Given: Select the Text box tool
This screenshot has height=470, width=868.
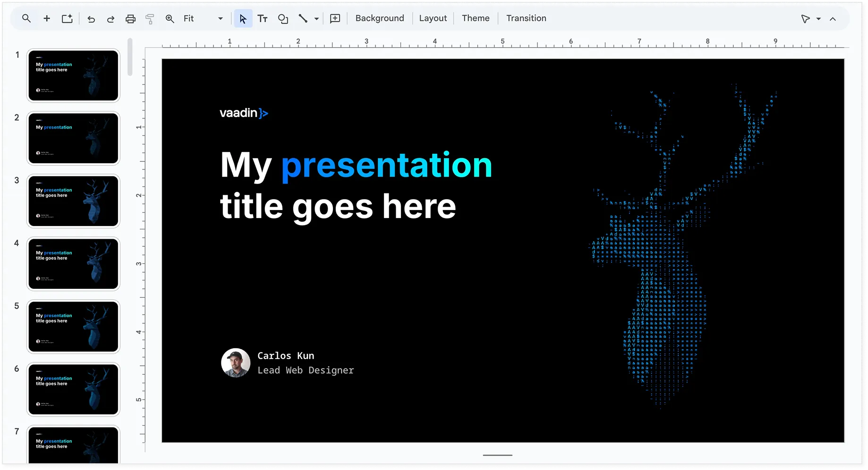Looking at the screenshot, I should [x=263, y=18].
